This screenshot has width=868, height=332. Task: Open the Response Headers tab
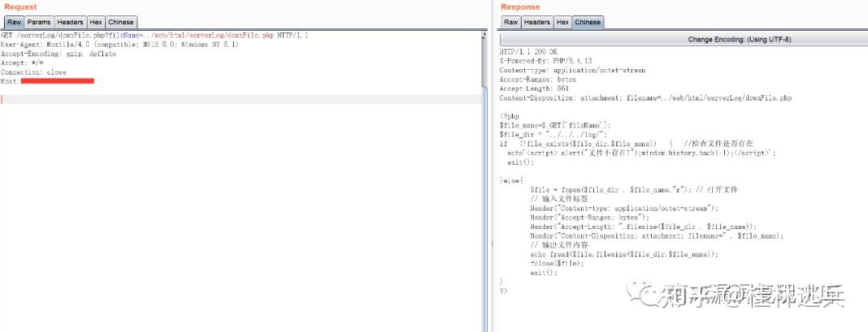click(537, 23)
